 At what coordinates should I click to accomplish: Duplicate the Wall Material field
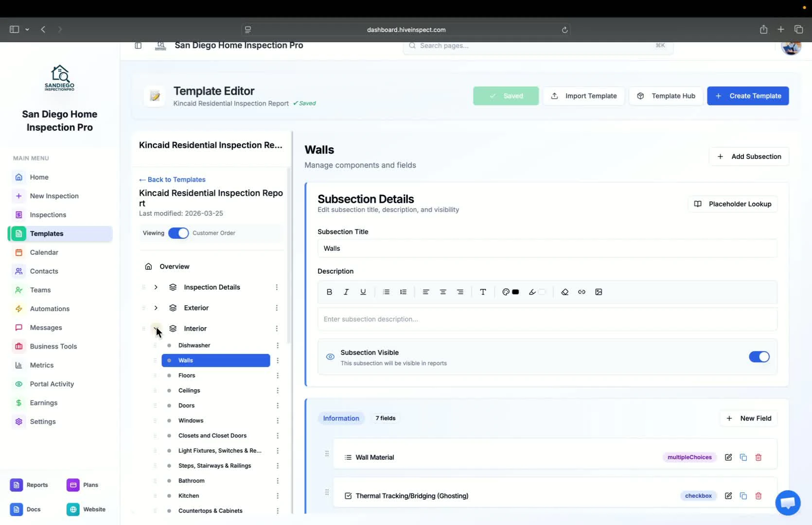coord(743,457)
